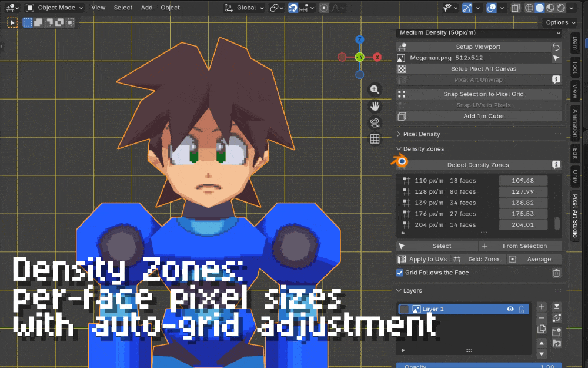Open the Object Mode dropdown
Viewport: 588px width, 368px height.
[x=54, y=8]
